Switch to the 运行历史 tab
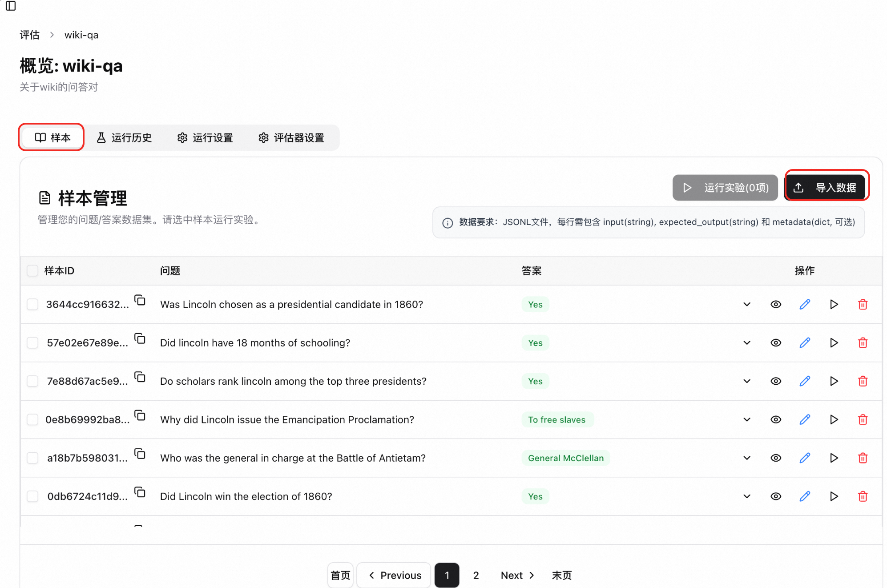Viewport: 887px width, 588px height. tap(124, 138)
